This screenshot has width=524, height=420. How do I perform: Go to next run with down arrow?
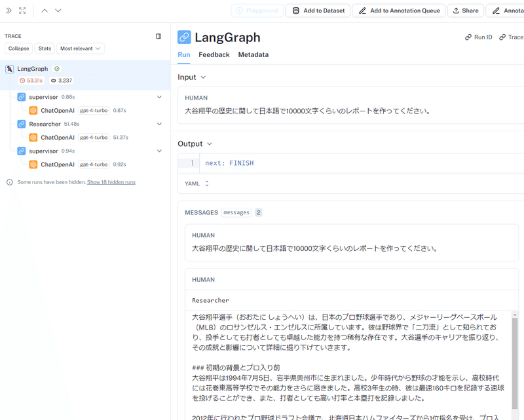click(58, 10)
